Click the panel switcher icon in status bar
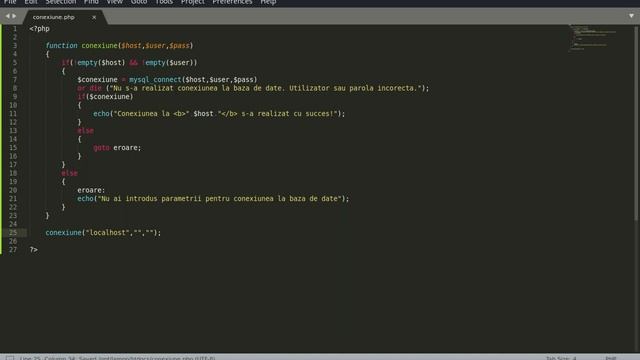The height and width of the screenshot is (360, 640). (9, 358)
